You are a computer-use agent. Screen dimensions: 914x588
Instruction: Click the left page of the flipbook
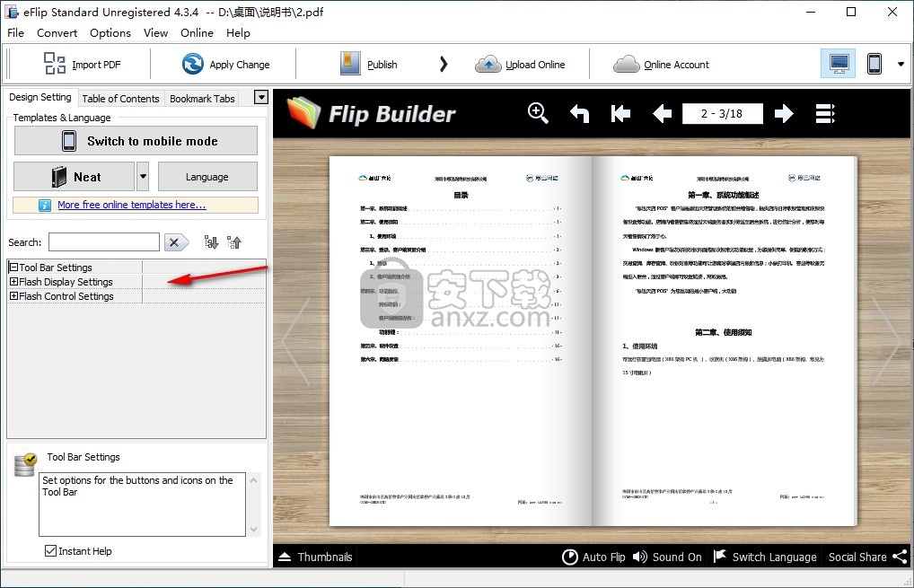point(461,341)
